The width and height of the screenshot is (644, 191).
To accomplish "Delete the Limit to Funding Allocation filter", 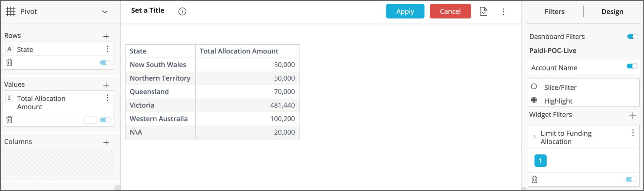I will click(534, 180).
